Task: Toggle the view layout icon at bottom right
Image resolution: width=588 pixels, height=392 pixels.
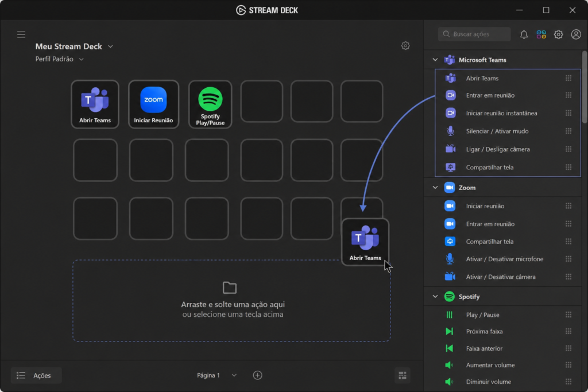Action: coord(403,375)
